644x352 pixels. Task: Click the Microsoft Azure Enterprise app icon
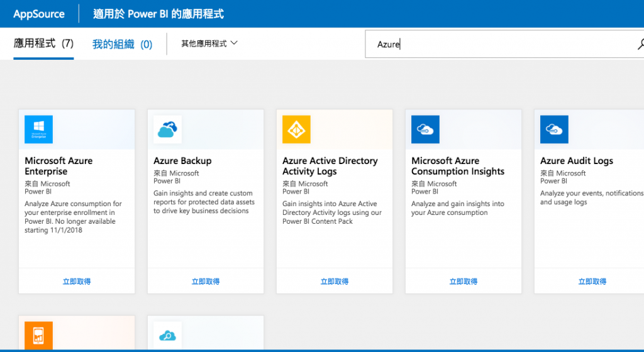pyautogui.click(x=38, y=129)
